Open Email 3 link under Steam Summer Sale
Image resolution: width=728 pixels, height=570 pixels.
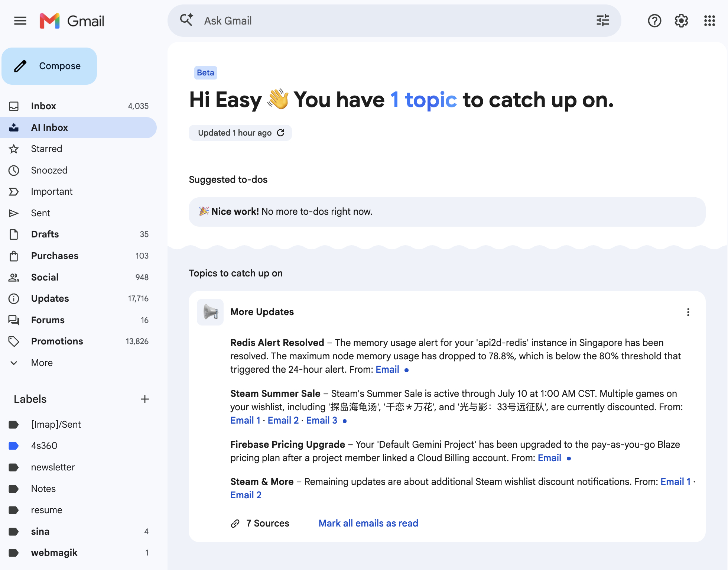322,420
